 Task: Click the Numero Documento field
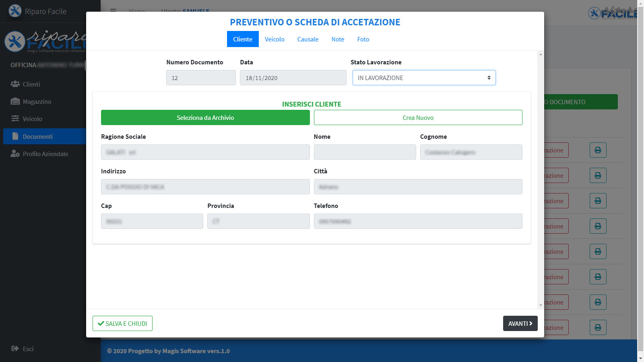tap(201, 78)
